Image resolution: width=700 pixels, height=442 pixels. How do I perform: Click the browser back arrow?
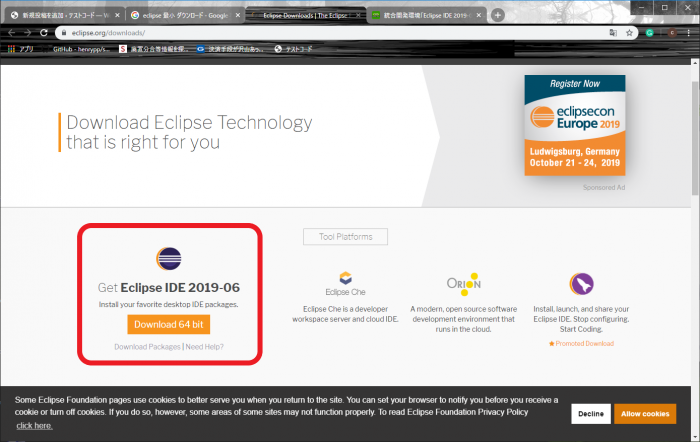(x=12, y=33)
